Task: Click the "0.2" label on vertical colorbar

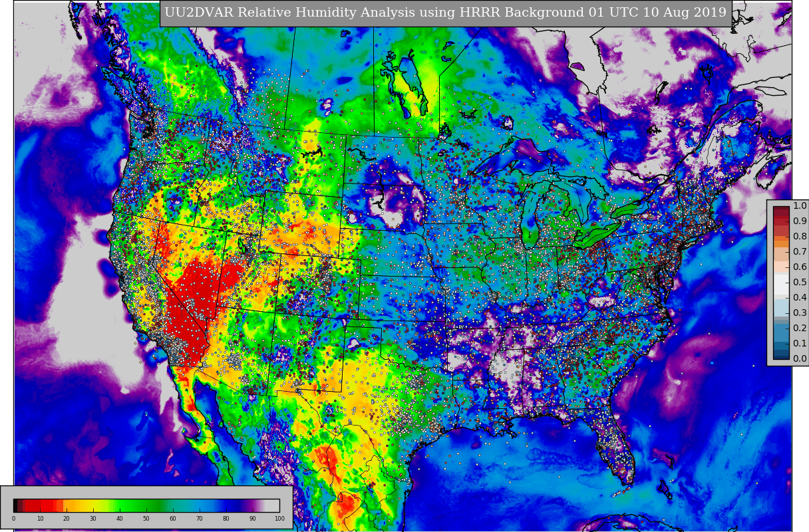Action: tap(800, 329)
